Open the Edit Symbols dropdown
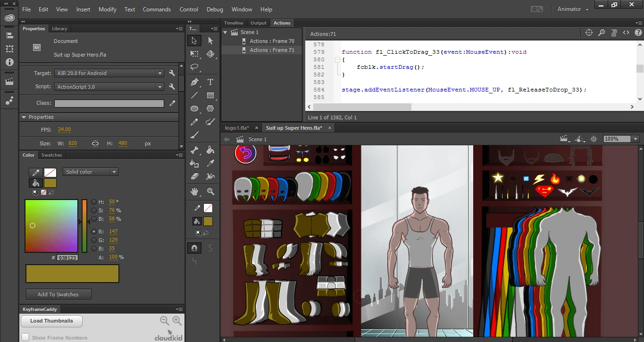The height and width of the screenshot is (342, 644). (580, 139)
